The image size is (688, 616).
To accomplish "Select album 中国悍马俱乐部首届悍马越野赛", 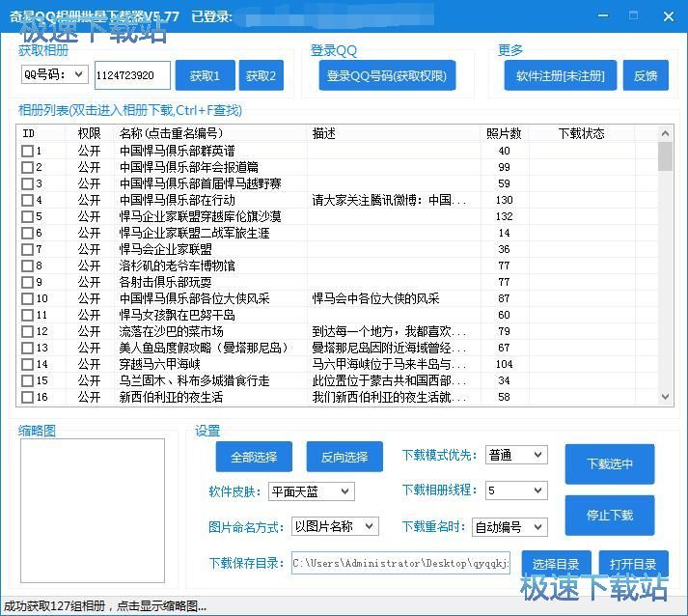I will (200, 183).
